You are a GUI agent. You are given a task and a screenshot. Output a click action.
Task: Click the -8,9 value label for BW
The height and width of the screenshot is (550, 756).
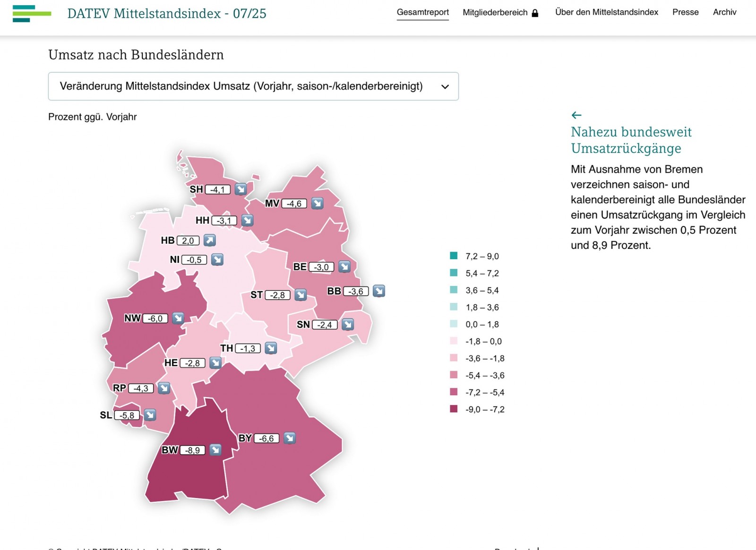click(192, 450)
